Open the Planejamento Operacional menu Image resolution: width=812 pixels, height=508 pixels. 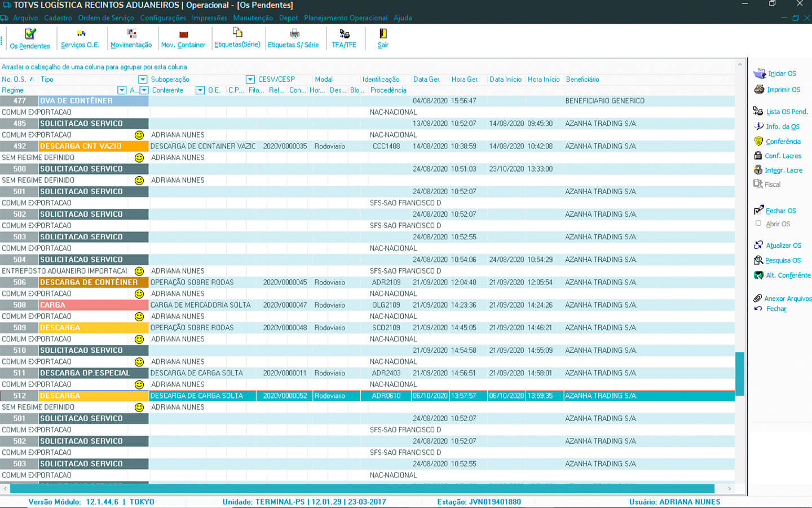click(x=346, y=18)
